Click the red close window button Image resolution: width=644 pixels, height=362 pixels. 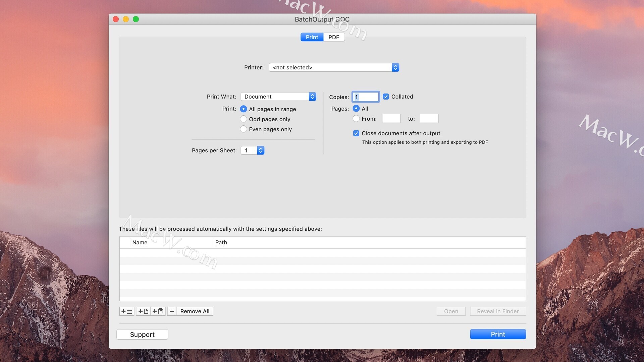coord(116,19)
